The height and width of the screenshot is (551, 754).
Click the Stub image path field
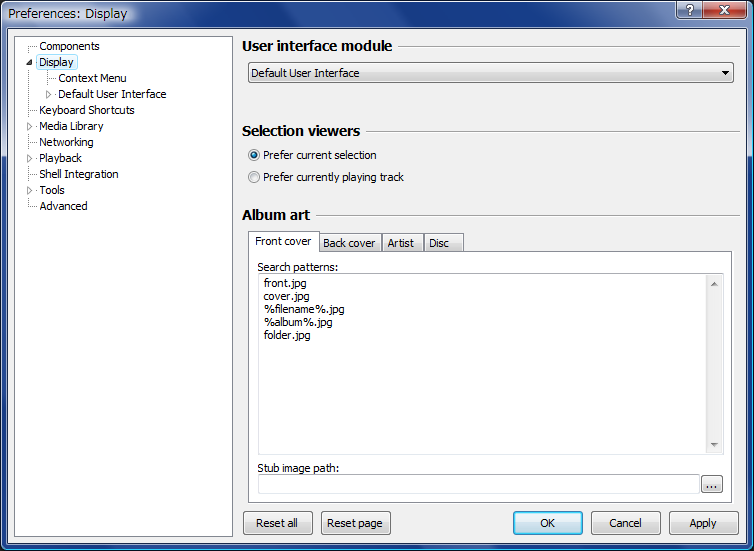coord(478,484)
